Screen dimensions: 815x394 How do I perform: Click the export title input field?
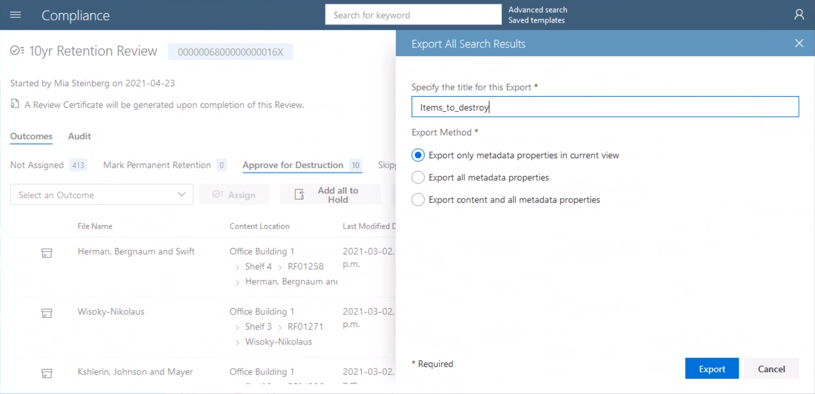pos(605,107)
